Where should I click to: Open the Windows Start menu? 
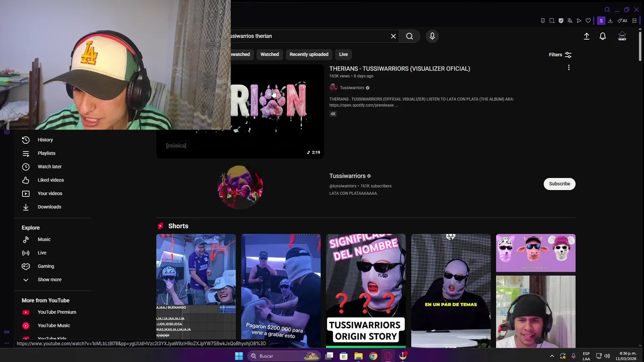point(239,356)
